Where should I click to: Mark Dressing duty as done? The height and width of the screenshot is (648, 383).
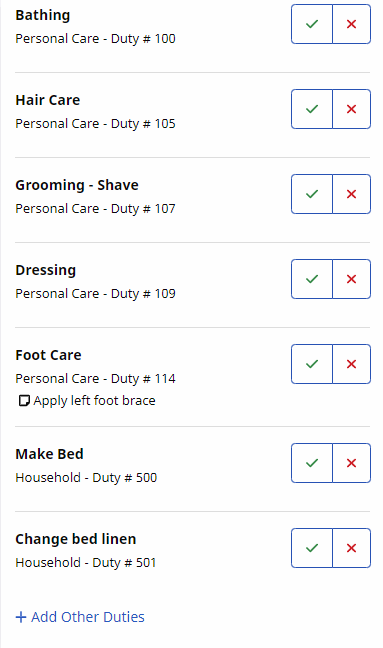click(x=312, y=279)
